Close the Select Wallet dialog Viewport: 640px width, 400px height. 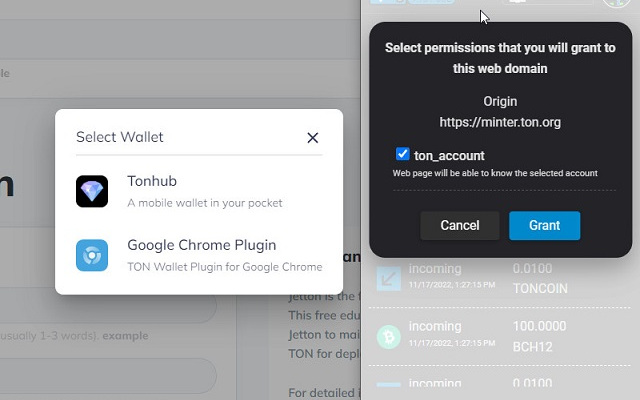pos(312,138)
